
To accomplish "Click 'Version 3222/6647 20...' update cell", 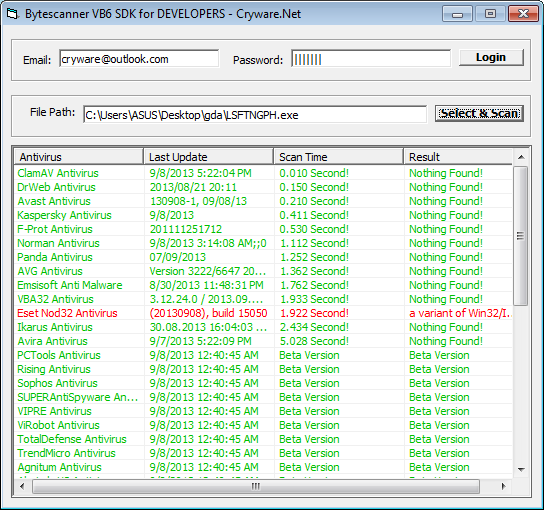I will [207, 271].
